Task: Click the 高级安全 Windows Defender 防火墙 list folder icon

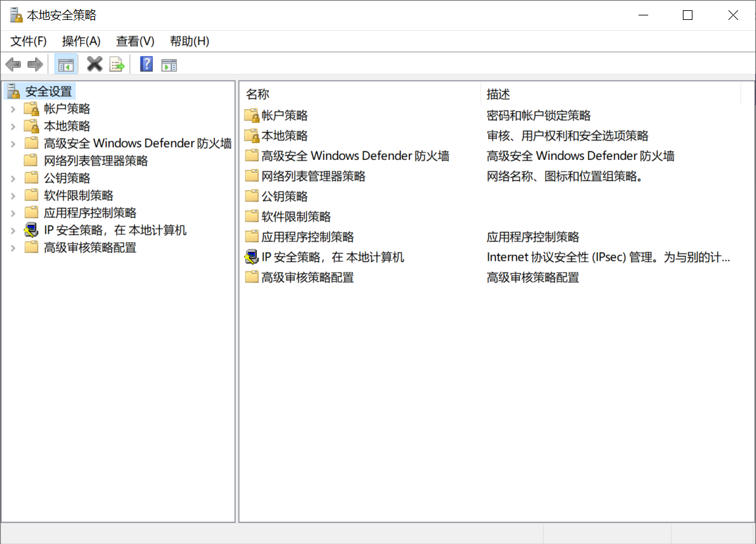Action: click(252, 155)
